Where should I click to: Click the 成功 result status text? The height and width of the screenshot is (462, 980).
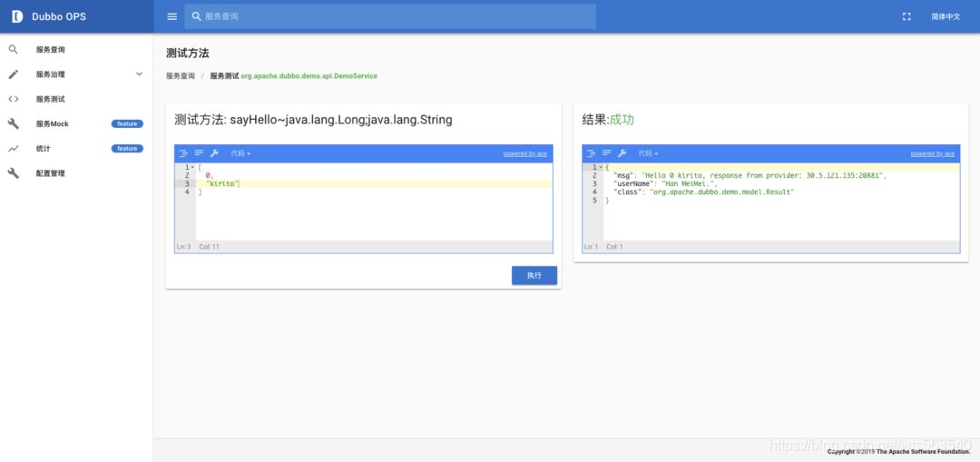pos(622,120)
